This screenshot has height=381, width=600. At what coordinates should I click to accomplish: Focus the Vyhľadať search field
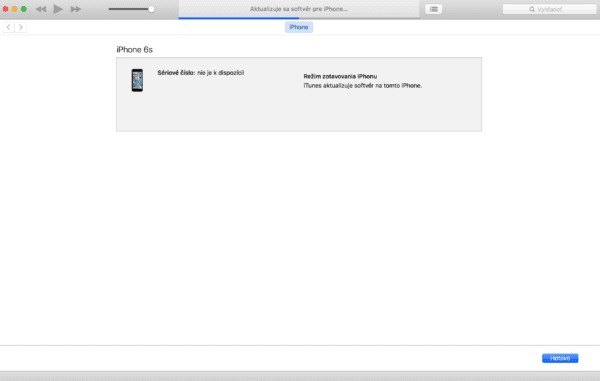(x=549, y=9)
